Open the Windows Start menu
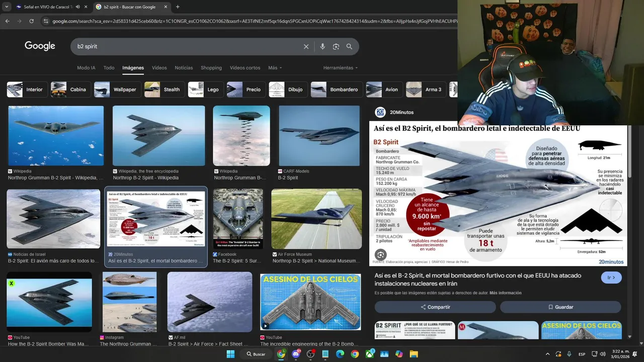This screenshot has height=362, width=644. (x=230, y=354)
